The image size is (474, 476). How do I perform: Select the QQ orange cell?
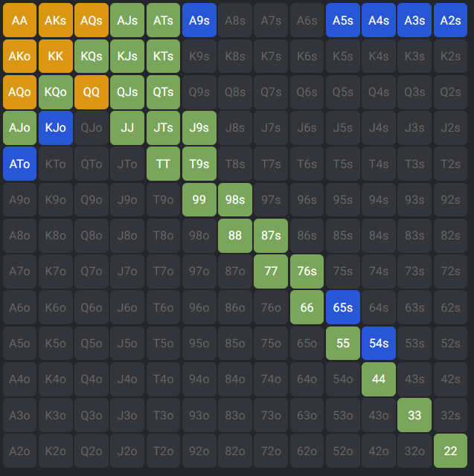tap(91, 92)
